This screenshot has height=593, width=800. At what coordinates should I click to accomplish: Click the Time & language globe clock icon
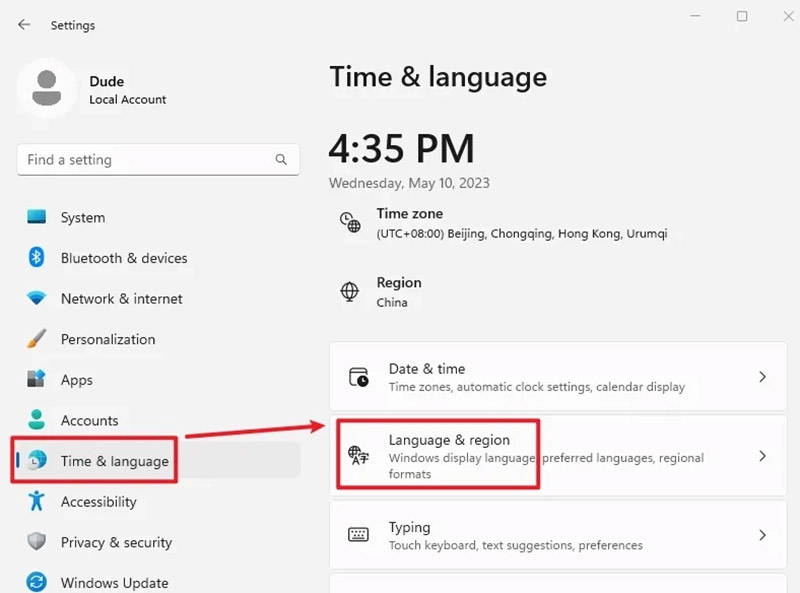tap(37, 460)
